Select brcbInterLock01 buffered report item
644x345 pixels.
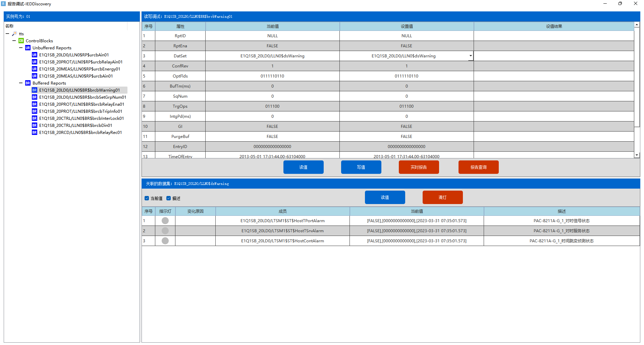pos(81,118)
